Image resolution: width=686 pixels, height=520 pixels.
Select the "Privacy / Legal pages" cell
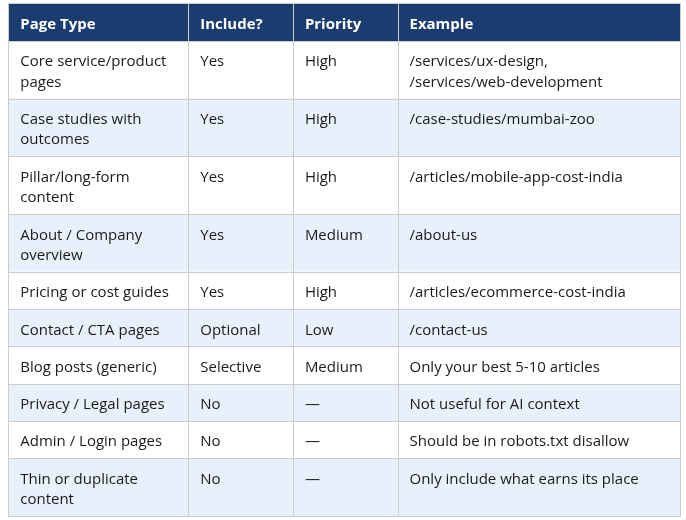click(92, 404)
